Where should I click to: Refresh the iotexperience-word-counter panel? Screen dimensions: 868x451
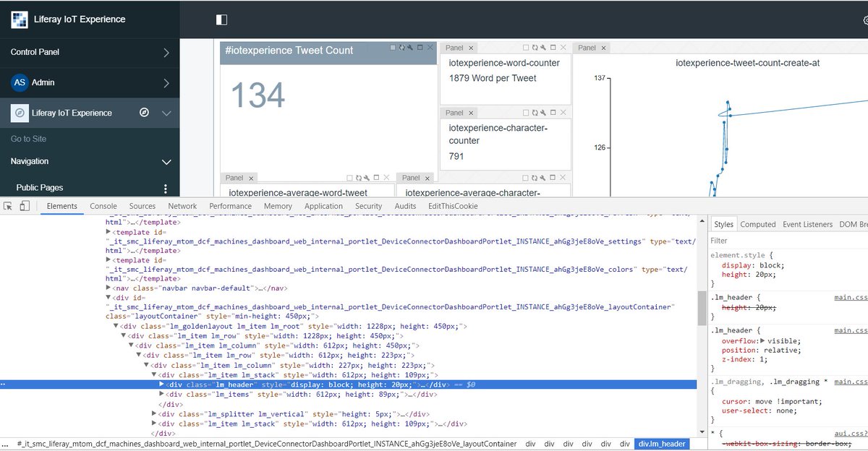coord(535,48)
